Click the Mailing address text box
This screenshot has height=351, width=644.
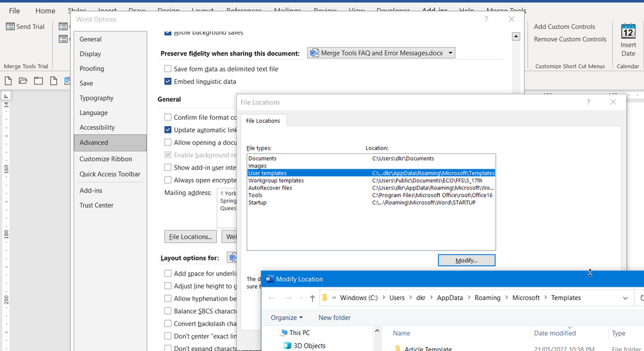point(227,208)
